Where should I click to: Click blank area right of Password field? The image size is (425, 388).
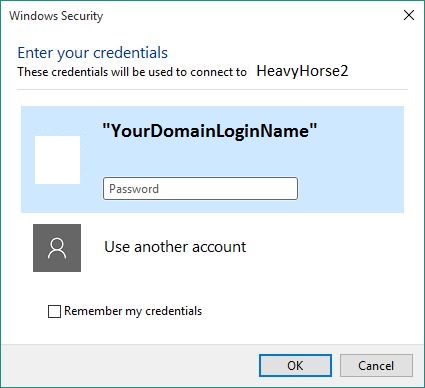[x=350, y=189]
